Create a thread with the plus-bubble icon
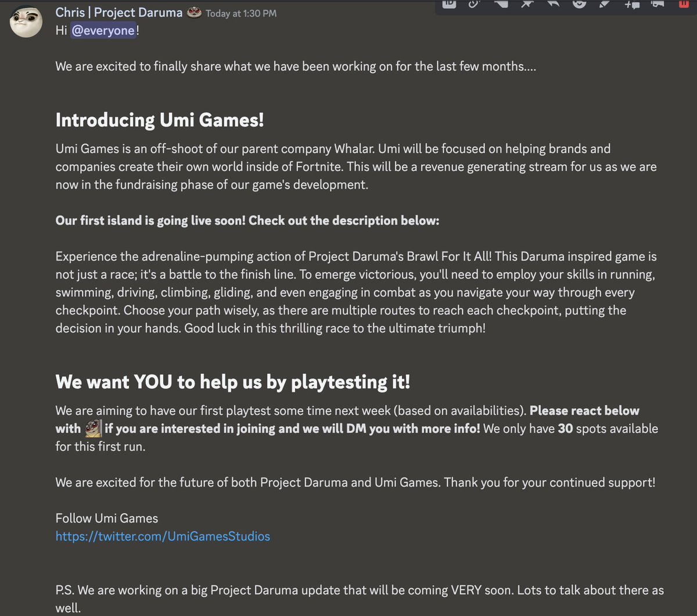 tap(632, 4)
